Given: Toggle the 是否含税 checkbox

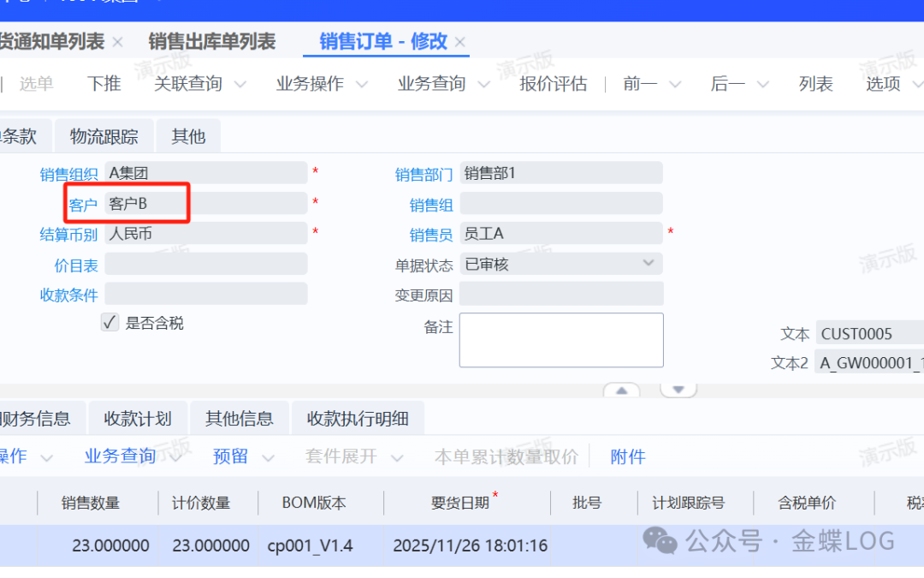Looking at the screenshot, I should (110, 323).
